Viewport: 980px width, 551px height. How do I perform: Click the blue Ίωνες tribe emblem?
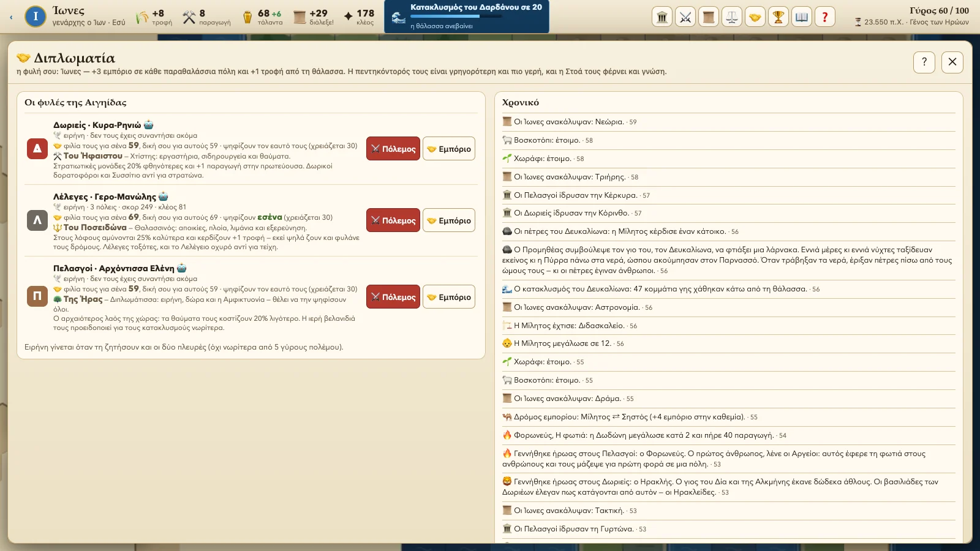point(36,17)
